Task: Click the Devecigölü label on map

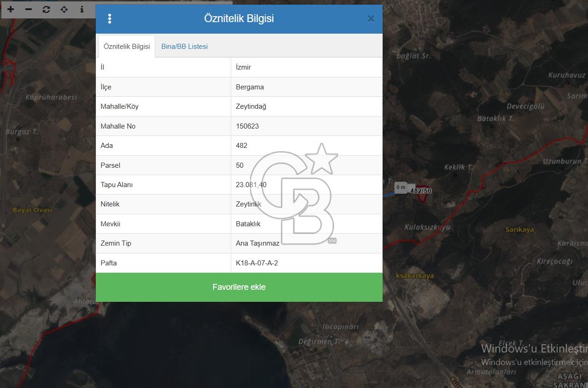Action: (x=525, y=106)
